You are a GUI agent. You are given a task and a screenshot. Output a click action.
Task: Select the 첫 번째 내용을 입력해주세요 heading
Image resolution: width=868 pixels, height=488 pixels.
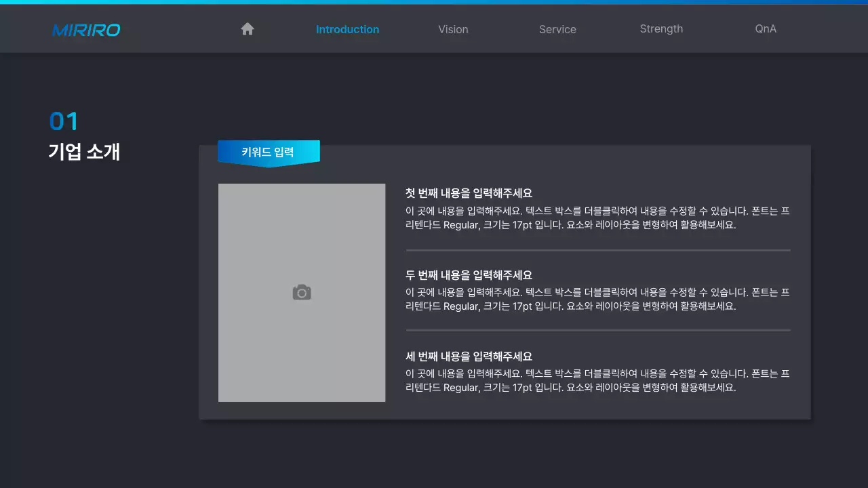pyautogui.click(x=469, y=192)
